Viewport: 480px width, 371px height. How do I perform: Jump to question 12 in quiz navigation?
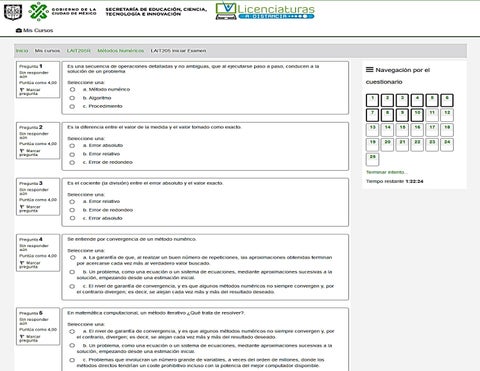447,115
